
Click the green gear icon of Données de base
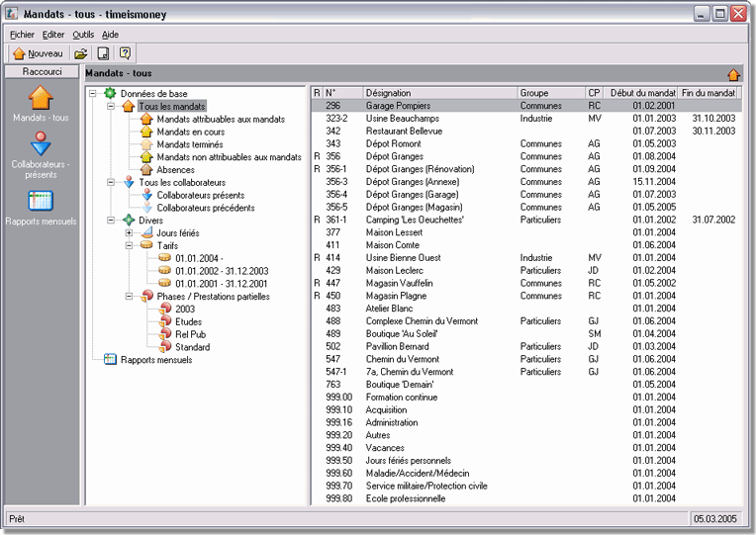111,93
